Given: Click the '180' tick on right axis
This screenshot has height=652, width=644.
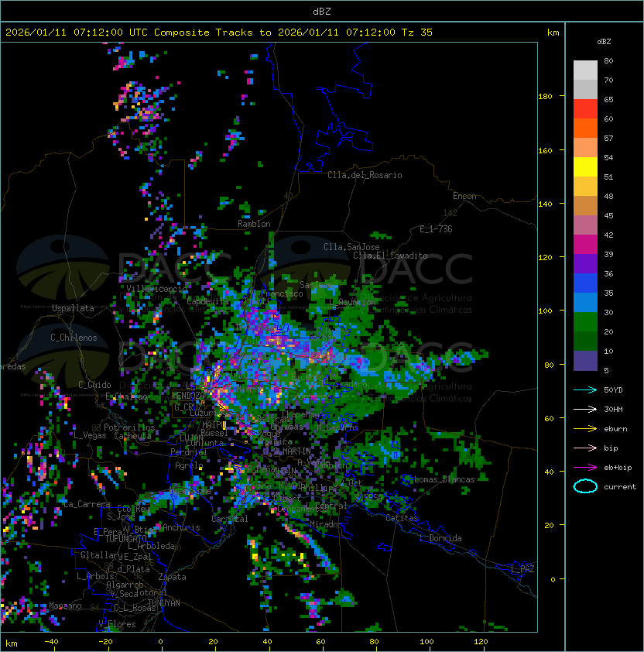Looking at the screenshot, I should point(545,97).
